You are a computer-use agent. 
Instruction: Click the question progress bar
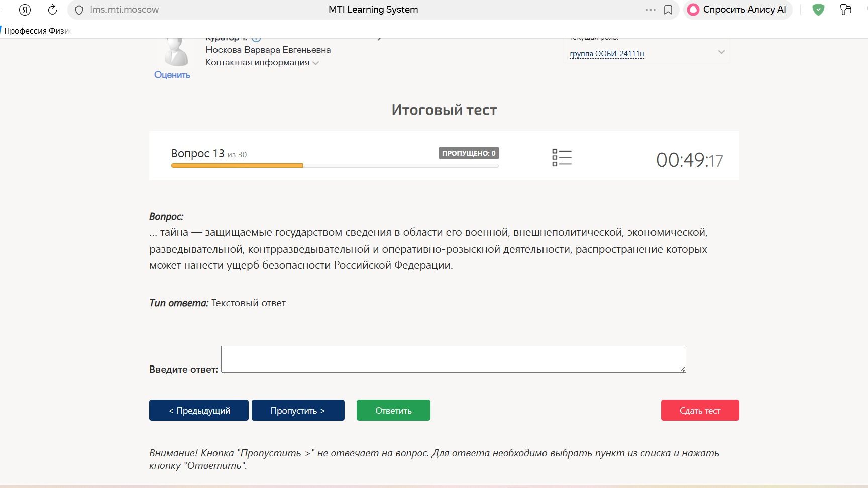click(335, 165)
